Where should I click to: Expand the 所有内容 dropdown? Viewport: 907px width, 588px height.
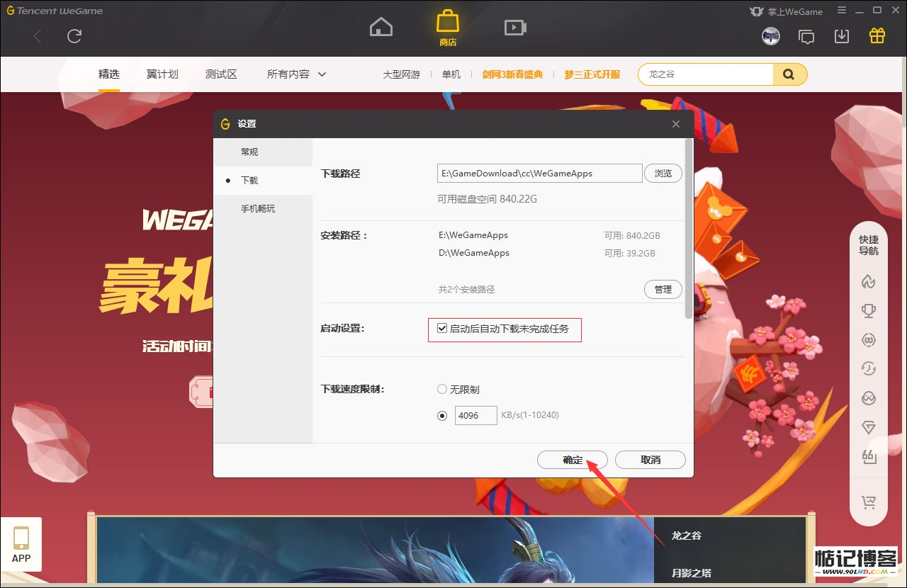[x=296, y=74]
